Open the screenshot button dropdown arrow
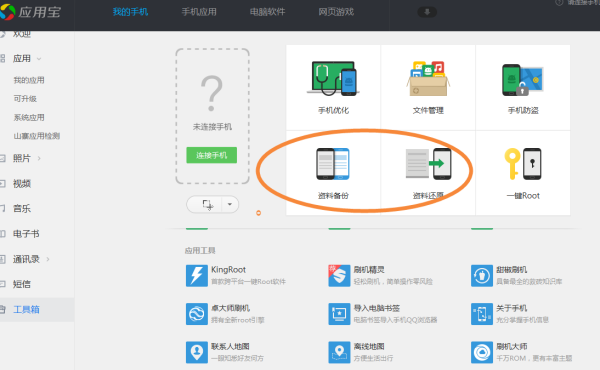The width and height of the screenshot is (600, 370). (230, 204)
